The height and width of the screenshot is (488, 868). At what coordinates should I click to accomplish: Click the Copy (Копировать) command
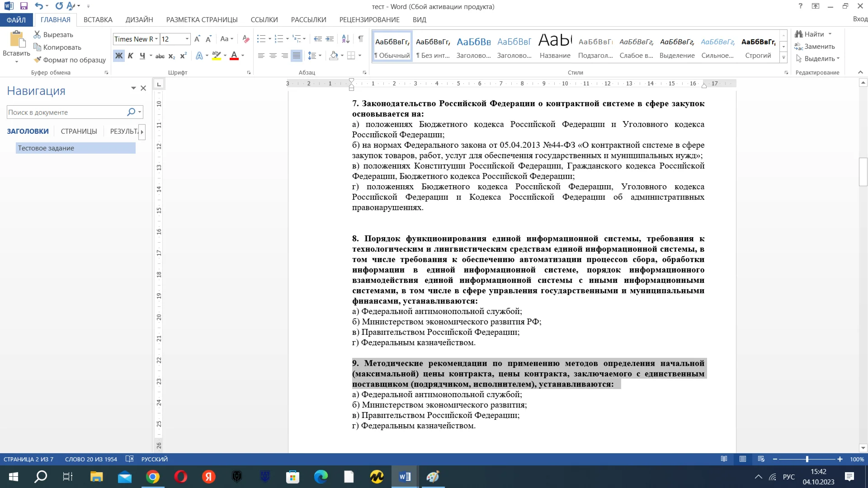(x=57, y=47)
